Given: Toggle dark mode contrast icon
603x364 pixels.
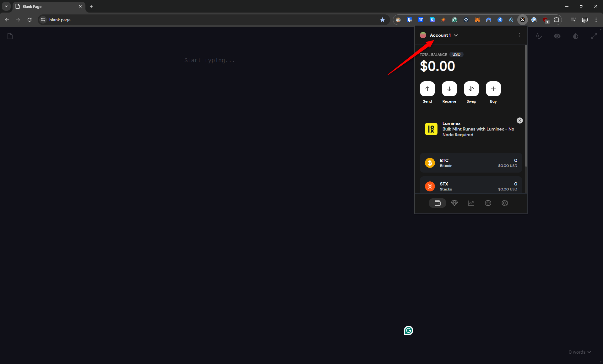Looking at the screenshot, I should click(575, 36).
